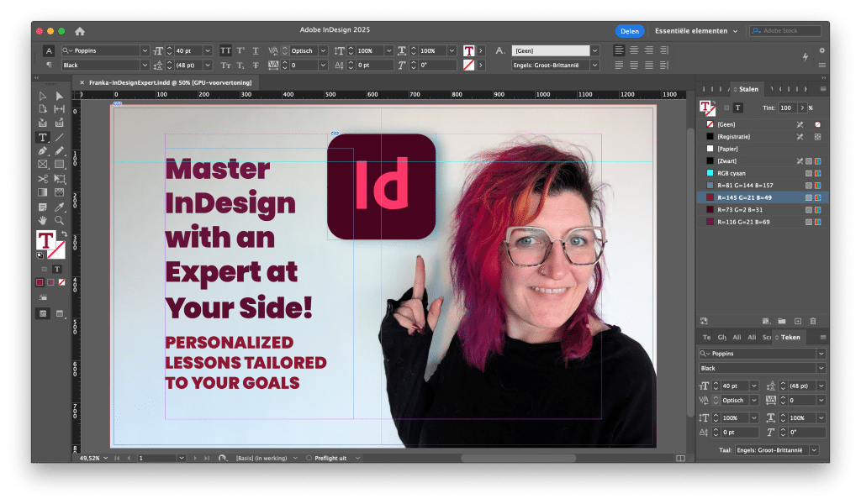The image size is (861, 504).
Task: Select the [Papier] swatch row
Action: (x=762, y=149)
